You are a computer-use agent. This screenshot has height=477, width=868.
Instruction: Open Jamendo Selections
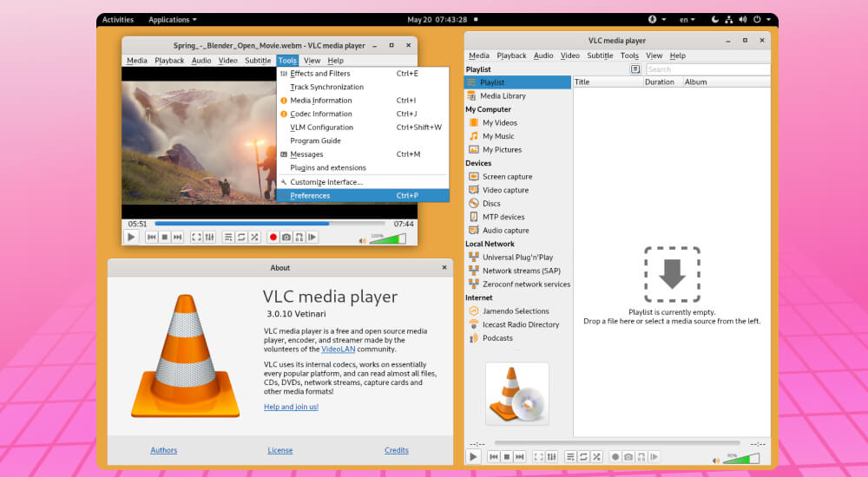pos(517,311)
